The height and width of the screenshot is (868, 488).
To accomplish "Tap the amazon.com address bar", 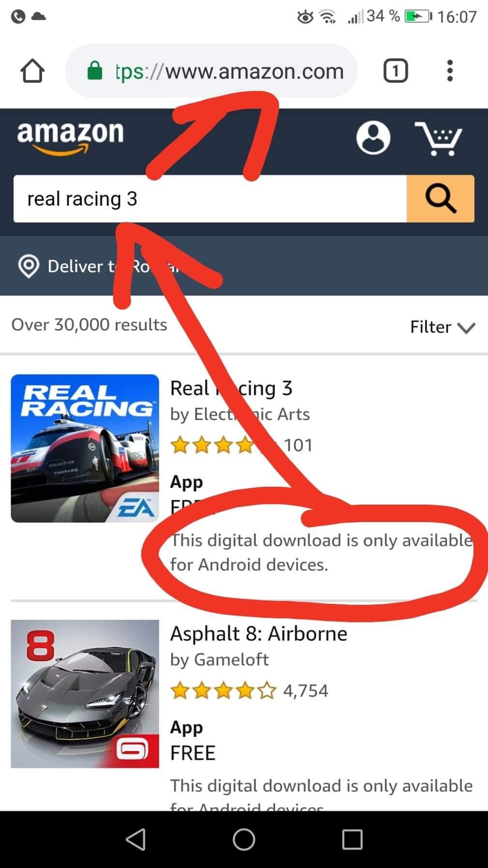I will pyautogui.click(x=211, y=71).
